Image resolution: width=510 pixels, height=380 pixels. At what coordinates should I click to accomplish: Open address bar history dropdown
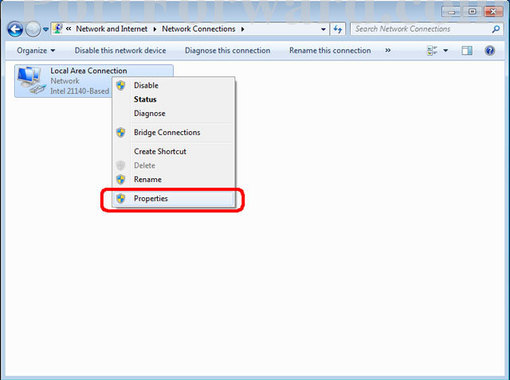click(x=323, y=29)
